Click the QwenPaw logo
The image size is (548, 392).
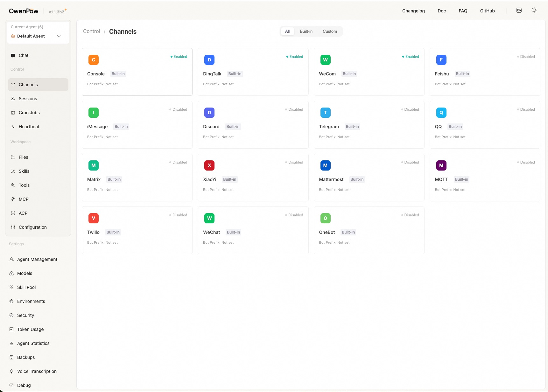(x=24, y=11)
